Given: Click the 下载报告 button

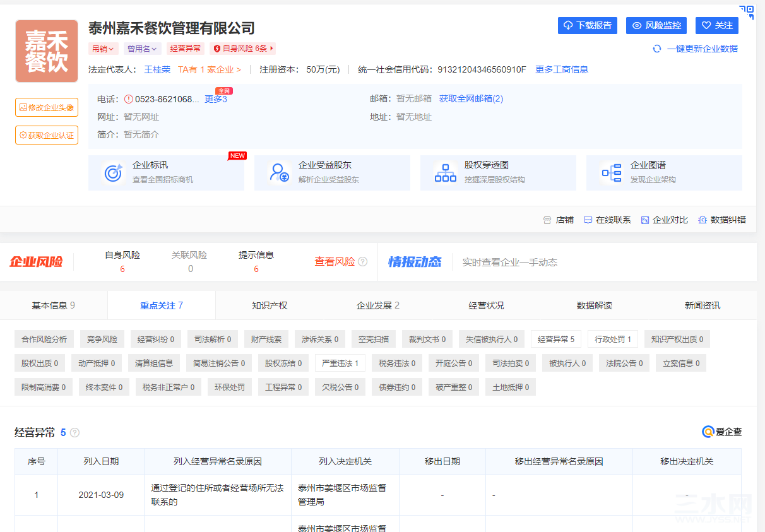Looking at the screenshot, I should pyautogui.click(x=588, y=25).
